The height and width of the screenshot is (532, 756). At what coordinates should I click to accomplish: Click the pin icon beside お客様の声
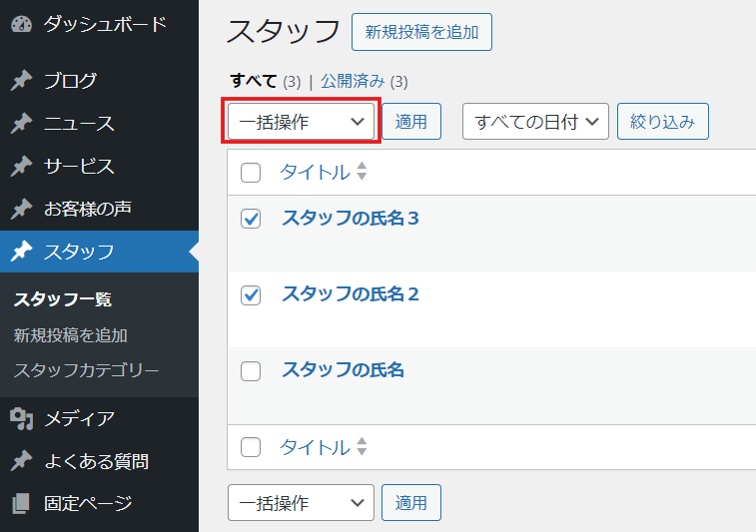coord(21,209)
